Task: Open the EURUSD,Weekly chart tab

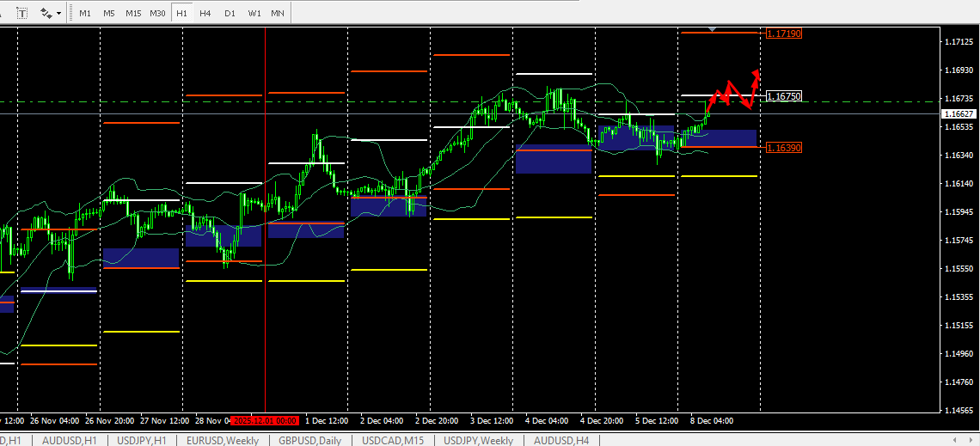Action: point(223,440)
